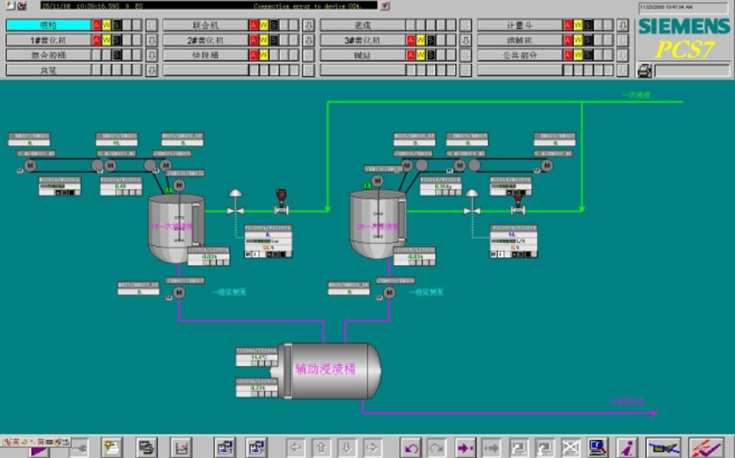Toggle the red A alarm indicator for 联合机
Viewport: 735px width, 458px height.
254,25
